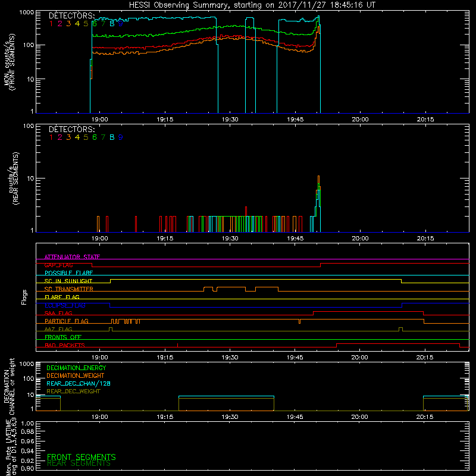476x476 pixels.
Task: Click the 20:15 tick under the decimation plot
Action: [425, 417]
